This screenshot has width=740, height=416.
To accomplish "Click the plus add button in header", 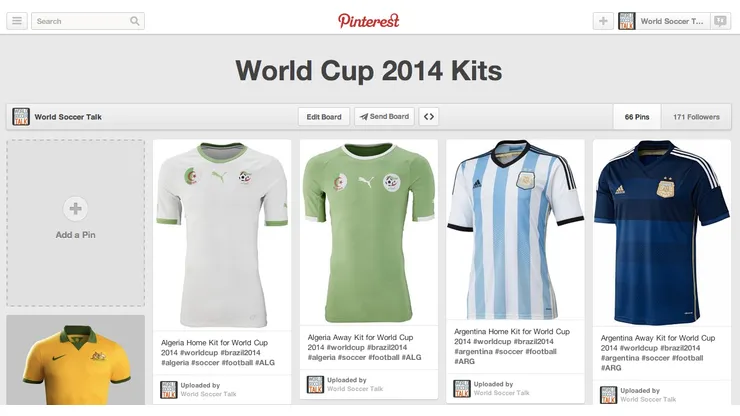I will coord(603,21).
